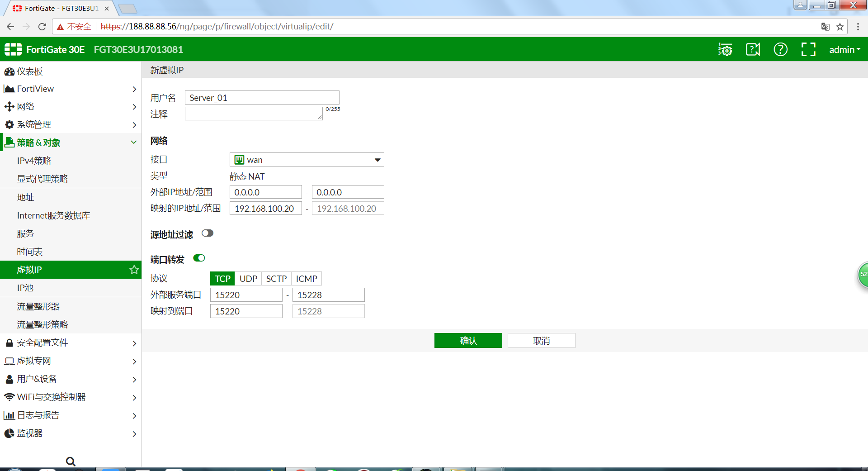Expand the 用户&设备 chevron
Viewport: 868px width, 471px height.
coord(134,380)
